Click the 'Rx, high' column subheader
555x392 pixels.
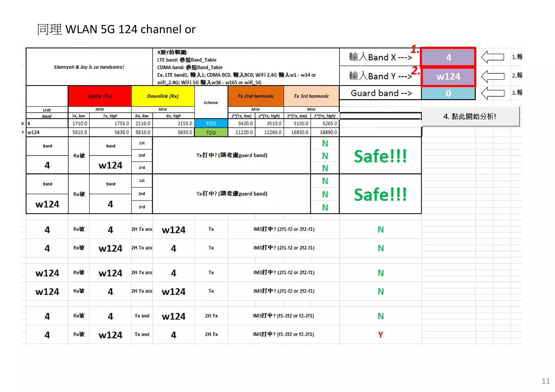(173, 116)
